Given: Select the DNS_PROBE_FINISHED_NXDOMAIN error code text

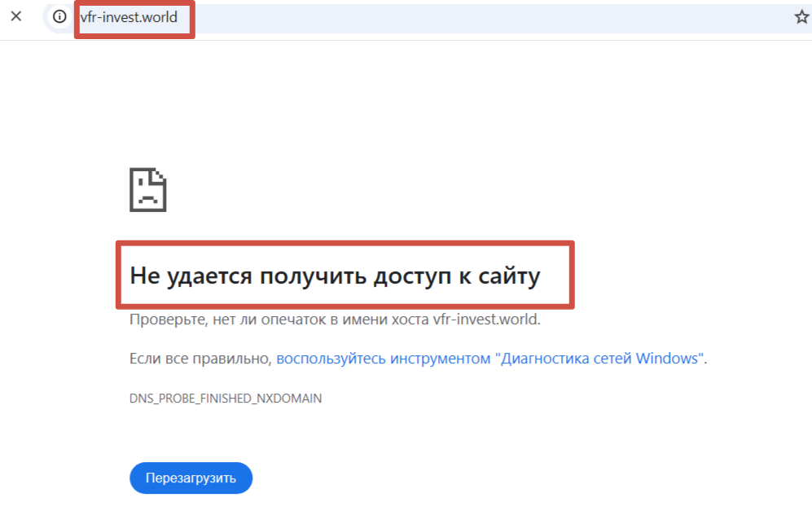Looking at the screenshot, I should tap(226, 398).
